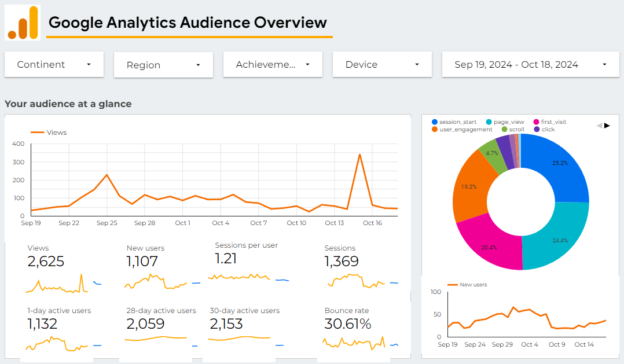Click the purple donut segment without a label
Viewport: 624px width, 364px height.
click(x=505, y=152)
